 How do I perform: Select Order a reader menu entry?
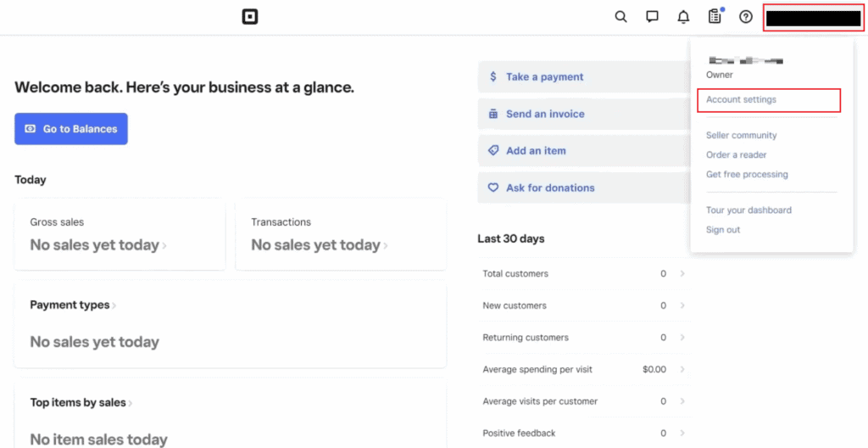(x=737, y=155)
